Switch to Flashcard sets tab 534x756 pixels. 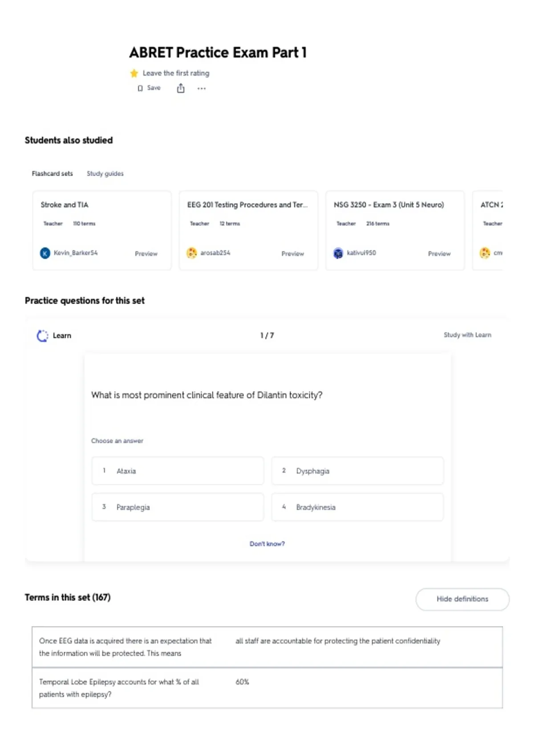(52, 173)
